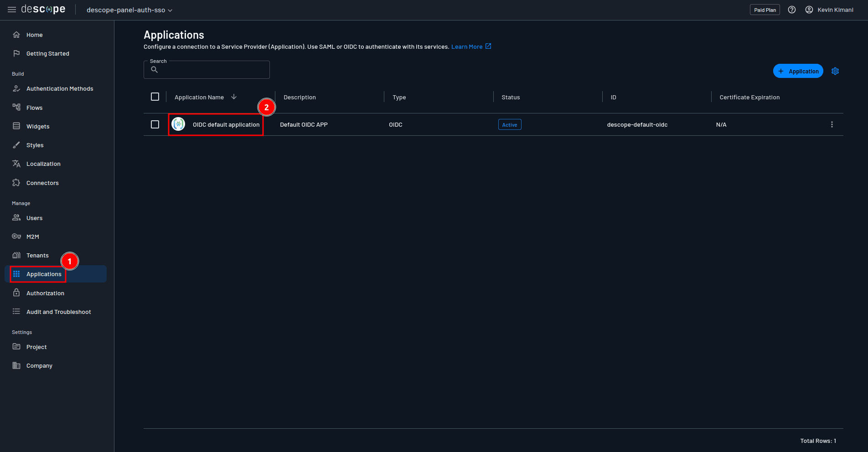This screenshot has height=452, width=868.
Task: Toggle the Application Name sort arrow
Action: pyautogui.click(x=234, y=97)
